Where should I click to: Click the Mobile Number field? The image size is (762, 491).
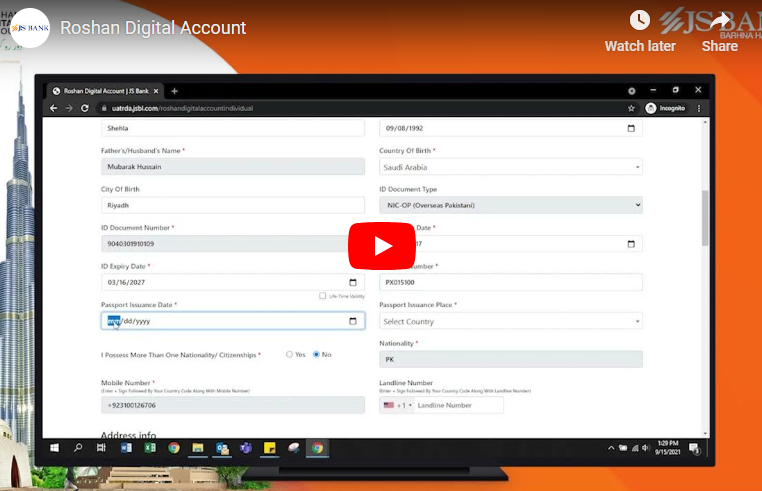[233, 405]
